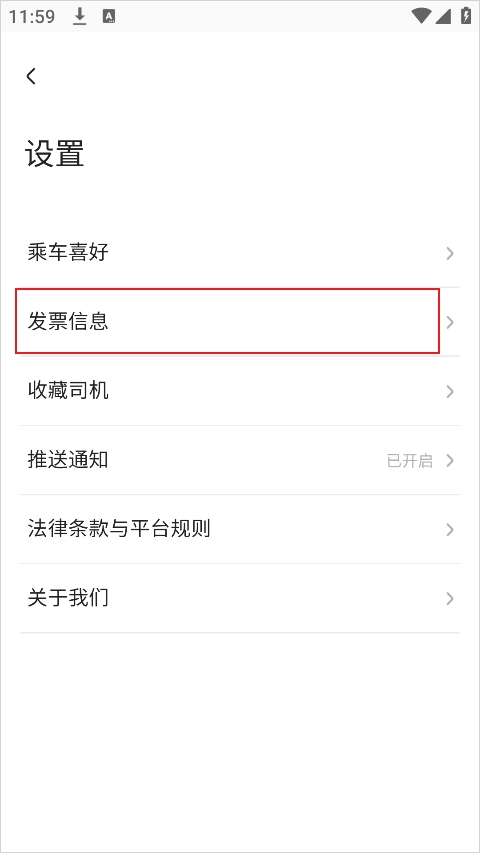Expand the 法律条款与平台规则 chevron arrow
Screen dimensions: 480x853
(450, 529)
